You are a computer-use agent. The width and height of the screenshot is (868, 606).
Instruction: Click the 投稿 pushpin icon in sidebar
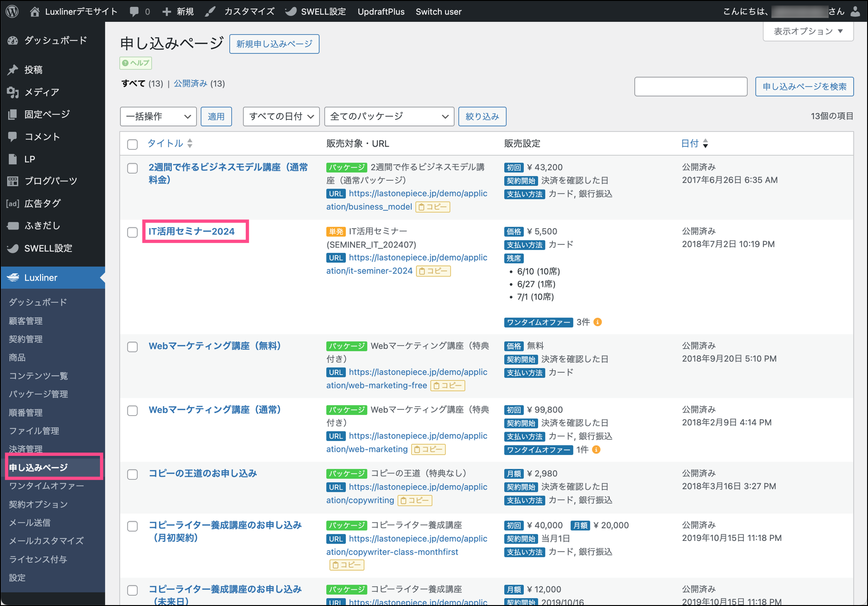(13, 70)
